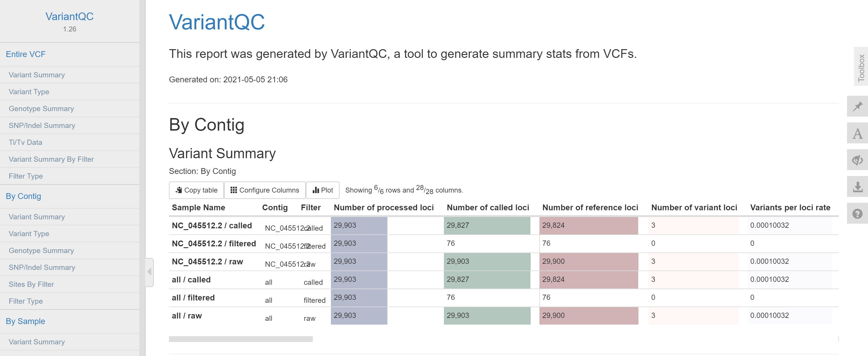Image resolution: width=868 pixels, height=356 pixels.
Task: Click the export download icon
Action: (857, 187)
